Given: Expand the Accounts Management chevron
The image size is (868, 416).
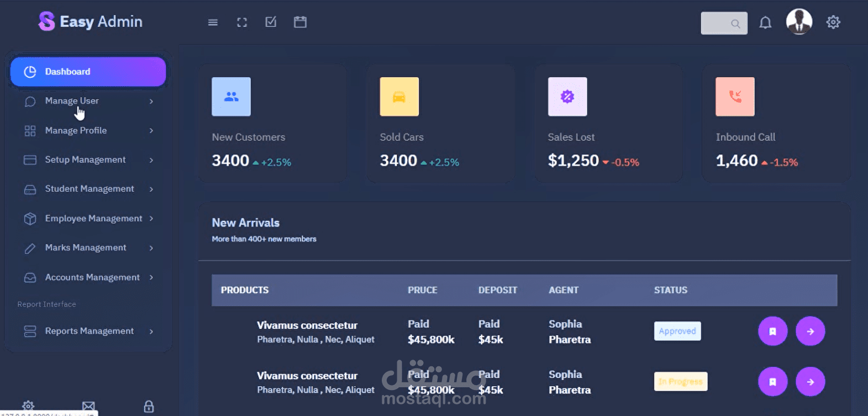Looking at the screenshot, I should click(151, 277).
